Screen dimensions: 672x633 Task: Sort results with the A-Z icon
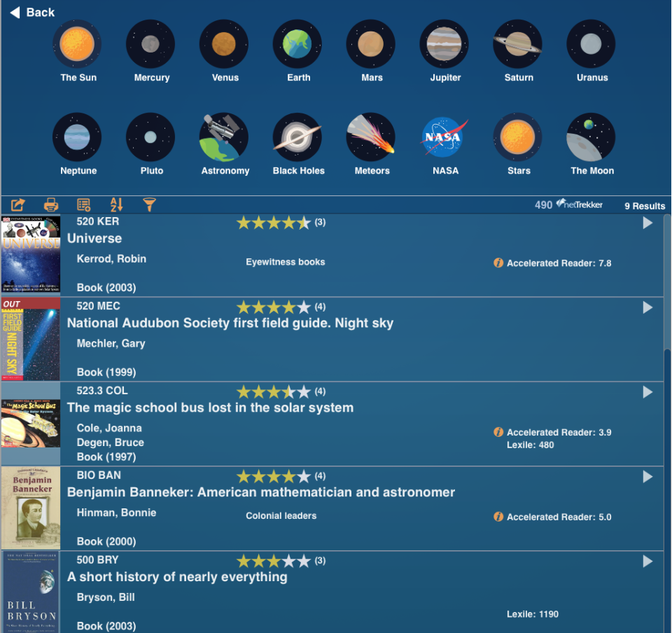pos(117,205)
